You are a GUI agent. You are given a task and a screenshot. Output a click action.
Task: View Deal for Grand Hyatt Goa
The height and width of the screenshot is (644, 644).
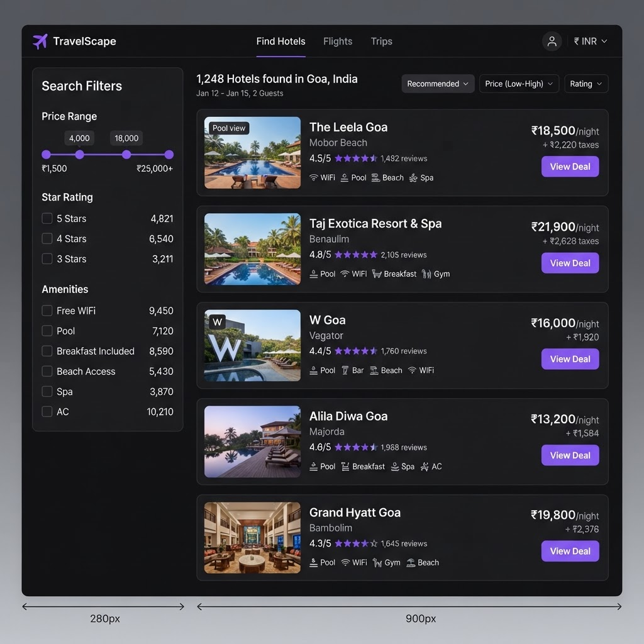click(x=570, y=551)
